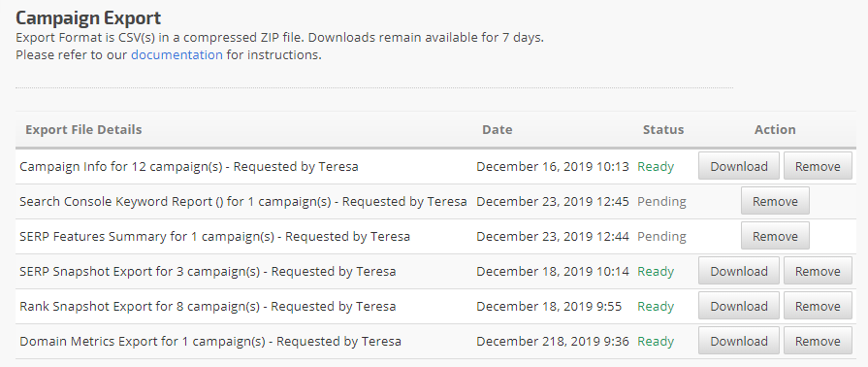The width and height of the screenshot is (868, 367).
Task: Download the SERP Snapshot Export file
Action: pos(738,271)
